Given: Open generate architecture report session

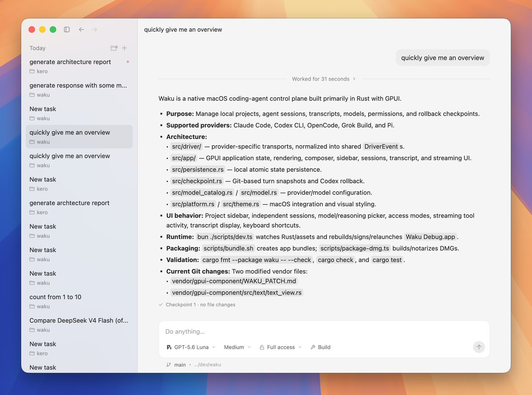Looking at the screenshot, I should [x=79, y=66].
